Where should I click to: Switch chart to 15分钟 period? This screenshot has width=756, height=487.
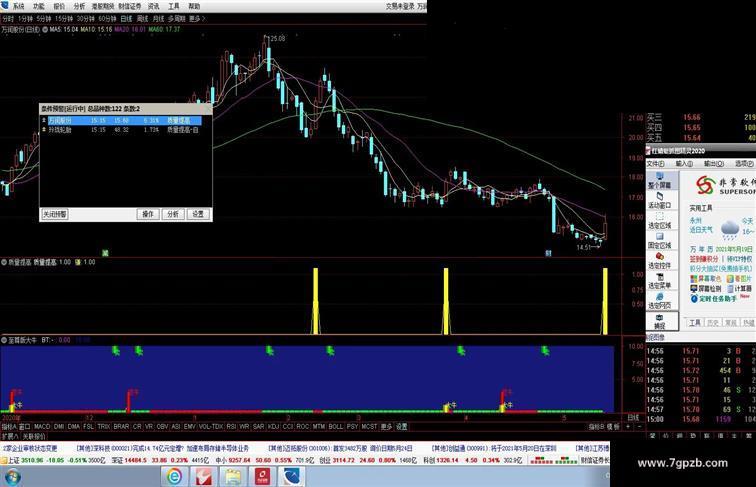click(64, 19)
